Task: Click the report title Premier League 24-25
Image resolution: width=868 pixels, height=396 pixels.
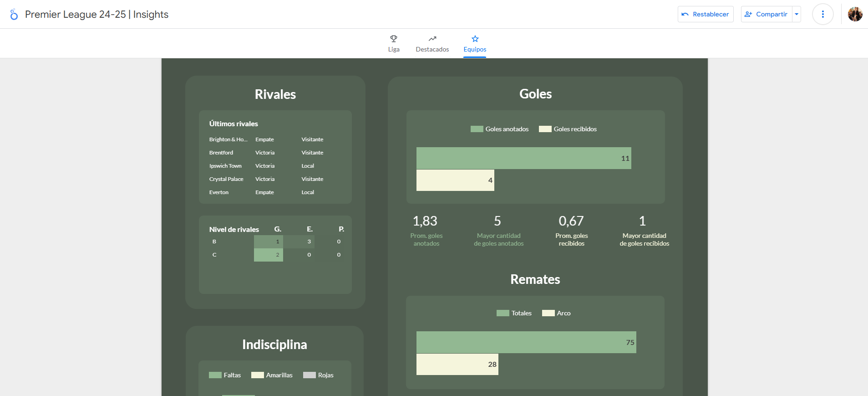Action: point(96,15)
